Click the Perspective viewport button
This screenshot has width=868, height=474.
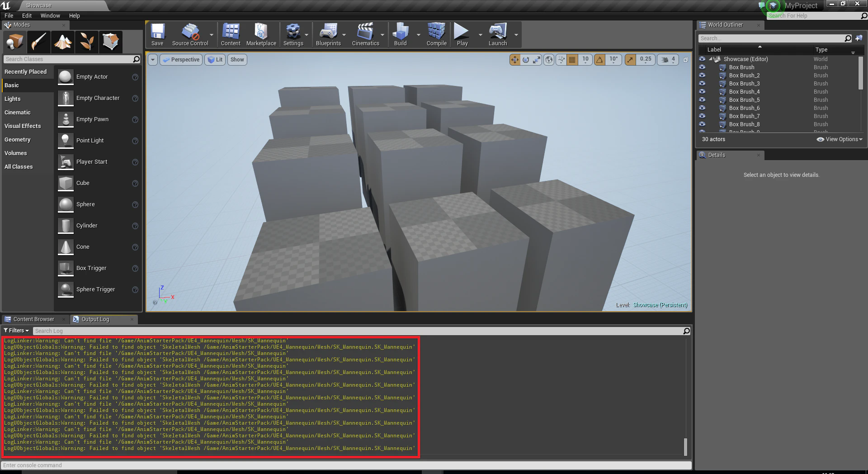pyautogui.click(x=181, y=60)
